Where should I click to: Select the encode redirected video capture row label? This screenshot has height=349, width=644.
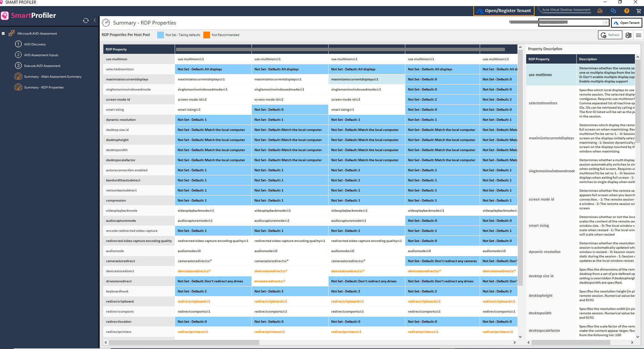139,231
